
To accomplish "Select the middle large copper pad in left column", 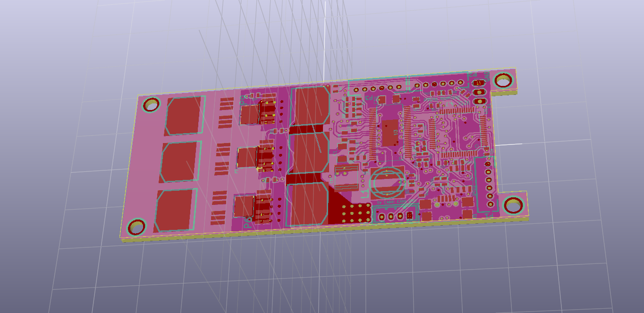I will click(x=180, y=161).
